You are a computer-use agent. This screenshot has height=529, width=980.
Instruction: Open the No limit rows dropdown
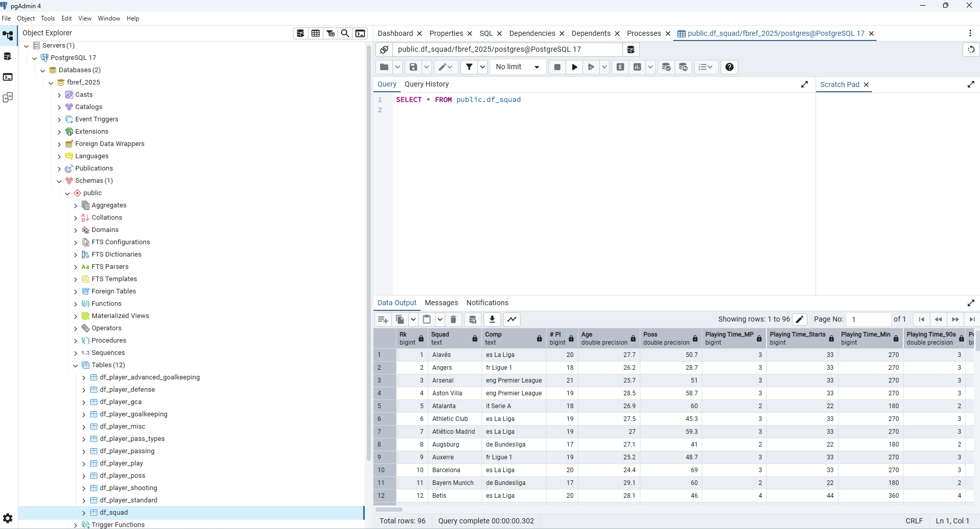[x=518, y=67]
